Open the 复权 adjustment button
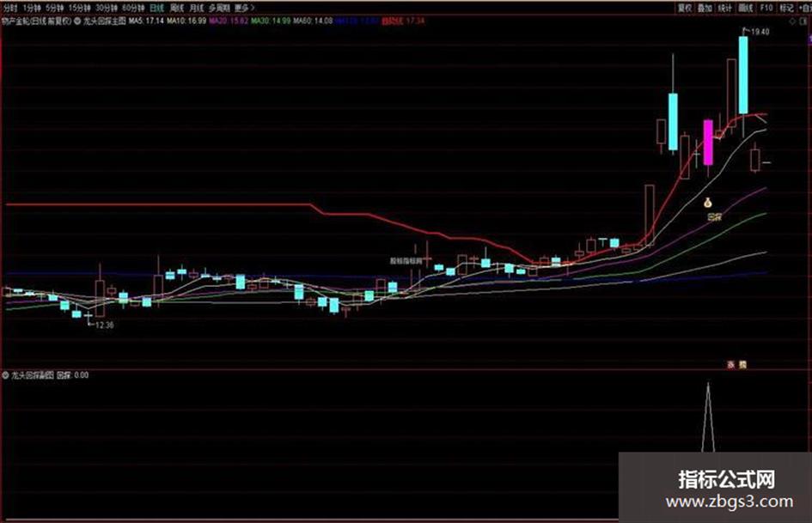Screen dimensions: 812x523 coord(685,8)
